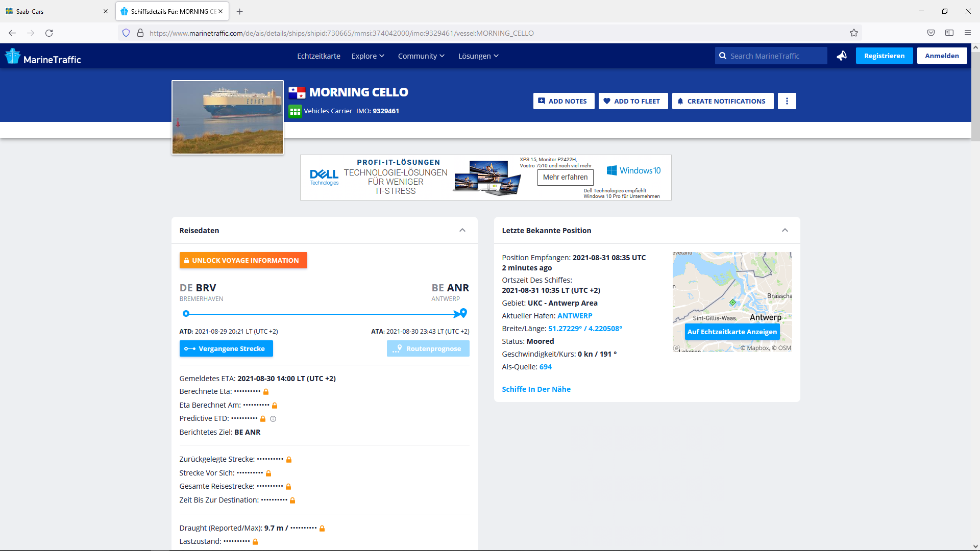980x551 pixels.
Task: Open the Community dropdown menu
Action: 421,56
